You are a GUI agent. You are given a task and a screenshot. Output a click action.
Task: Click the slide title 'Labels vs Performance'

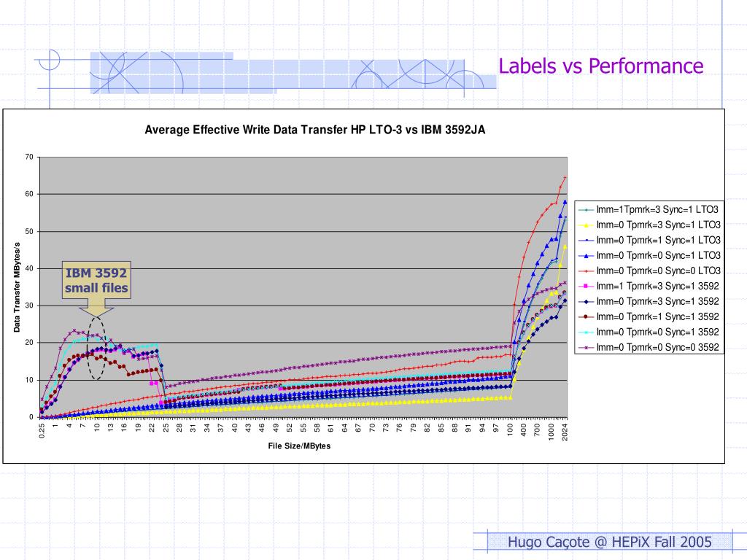click(x=601, y=66)
